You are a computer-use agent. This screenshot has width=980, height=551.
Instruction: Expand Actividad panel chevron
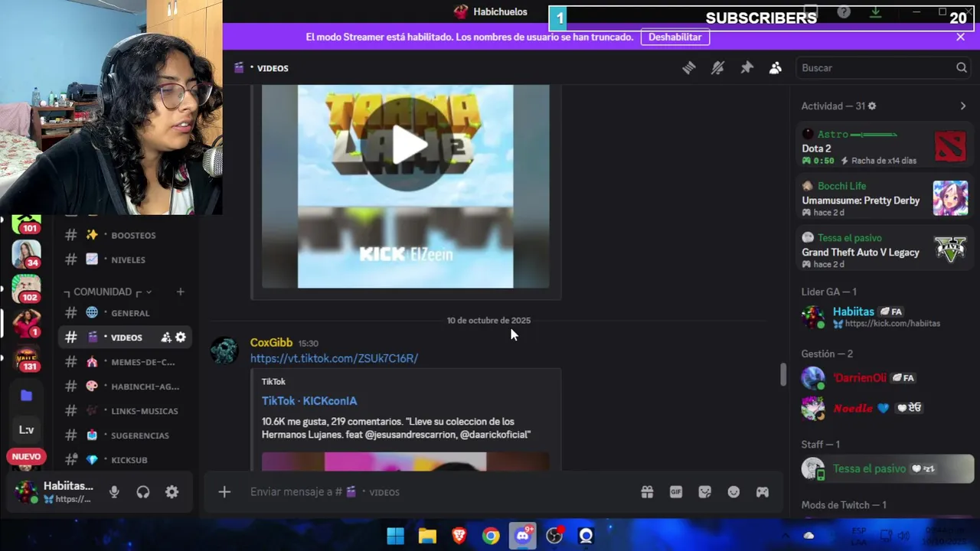coord(963,106)
